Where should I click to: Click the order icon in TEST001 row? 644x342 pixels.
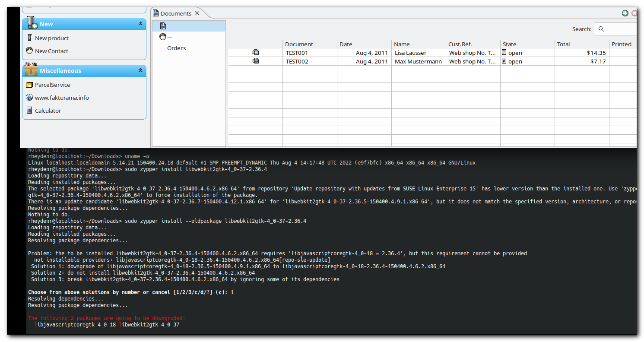coord(255,53)
